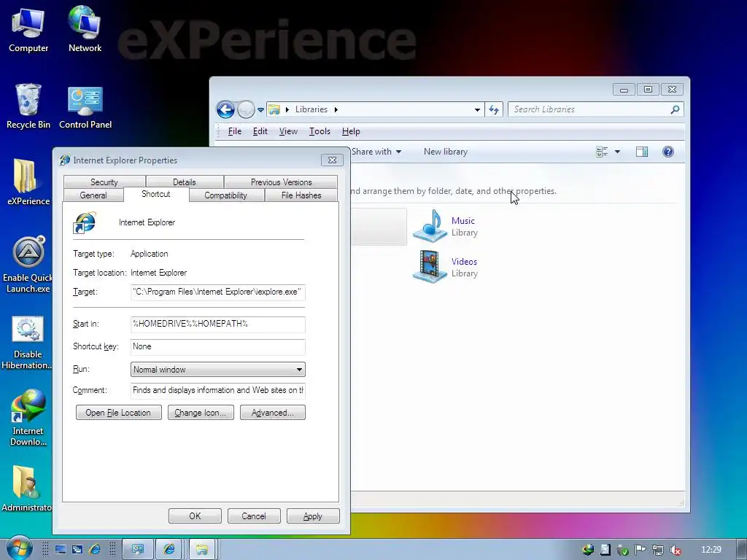Click OK in the Properties dialog

(x=195, y=516)
